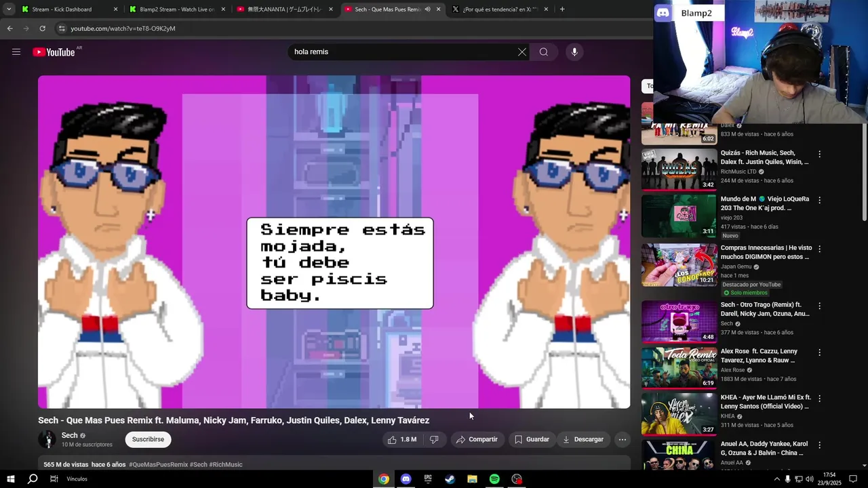Dislike the video with thumbs down

coord(434,439)
